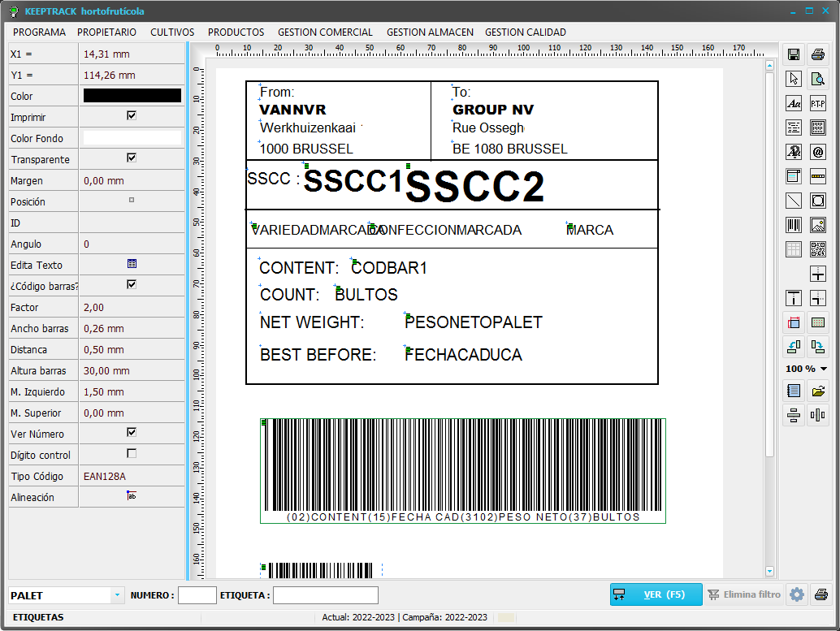This screenshot has height=631, width=840.
Task: Select the image insert tool
Action: (x=817, y=225)
